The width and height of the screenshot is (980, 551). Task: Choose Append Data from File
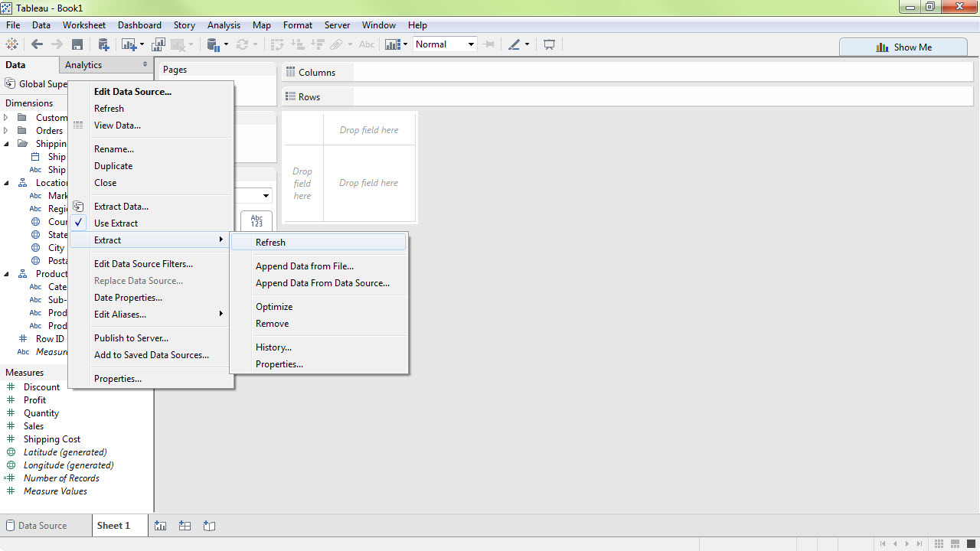tap(319, 266)
